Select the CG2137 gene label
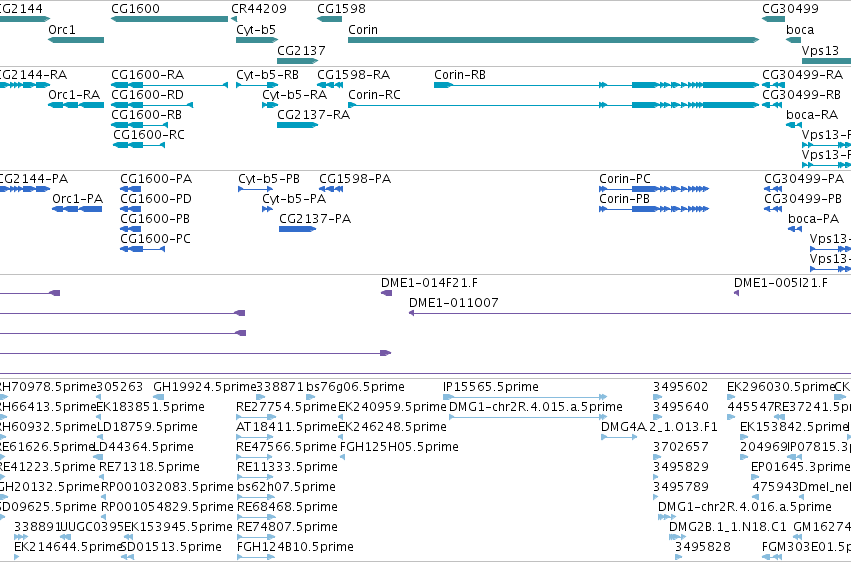 pyautogui.click(x=301, y=50)
